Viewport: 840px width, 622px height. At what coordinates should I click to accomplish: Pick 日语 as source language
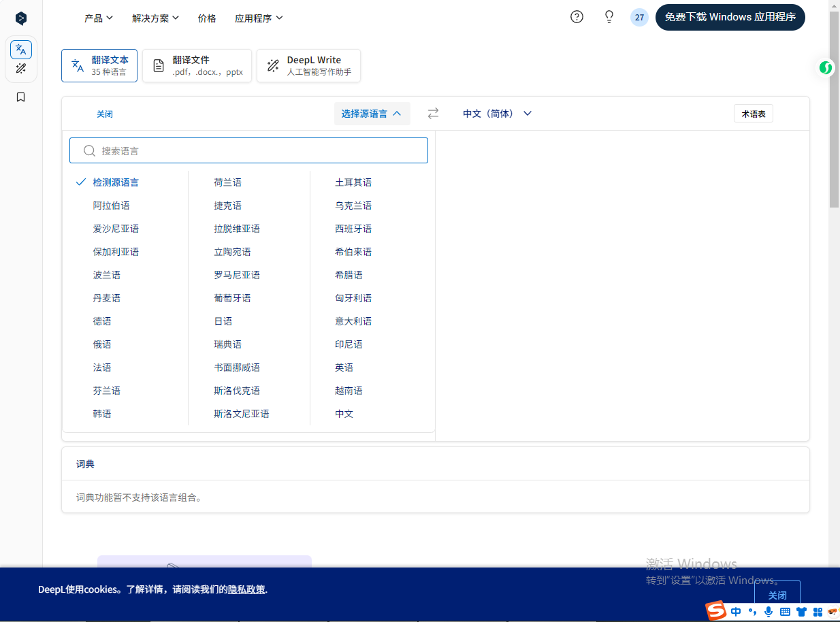pos(223,321)
